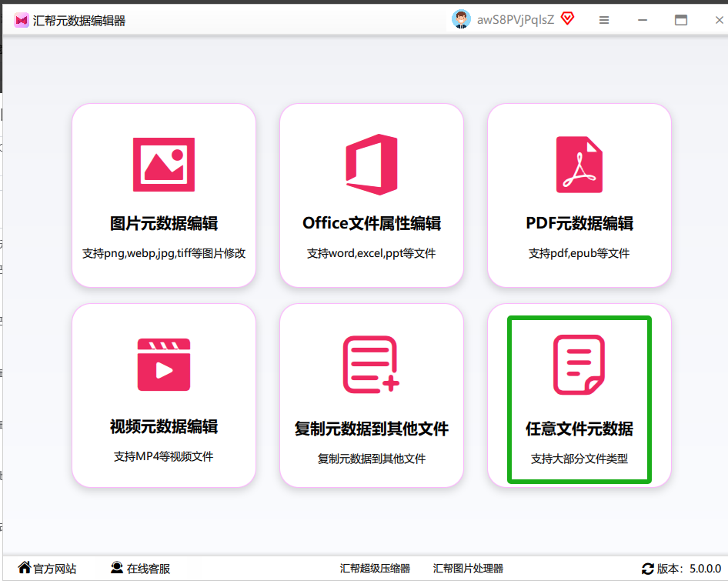Click 支持MP4等视频文件 description

pyautogui.click(x=163, y=457)
